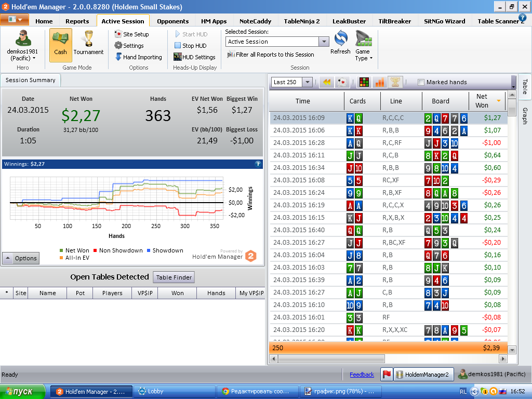The image size is (532, 399).
Task: Switch to Opponents tab
Action: pos(172,21)
